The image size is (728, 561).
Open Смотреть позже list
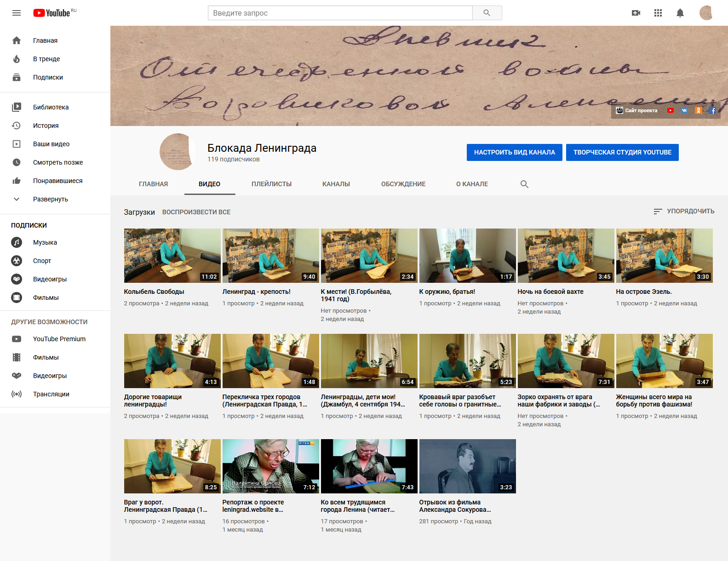(55, 162)
